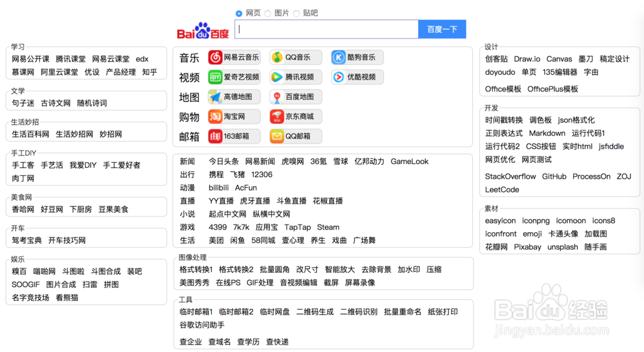
Task: Open 百度地图 icon button
Action: tap(296, 97)
